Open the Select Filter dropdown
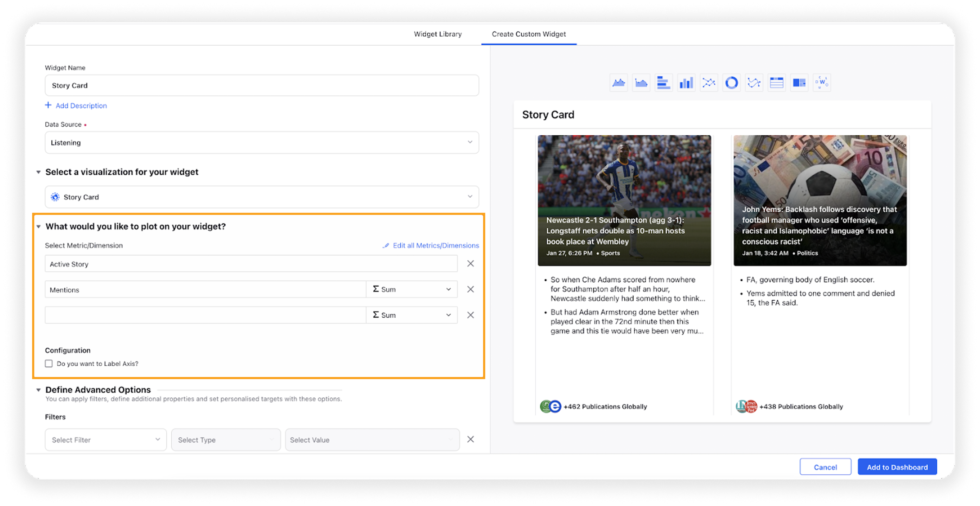The width and height of the screenshot is (980, 506). click(106, 440)
